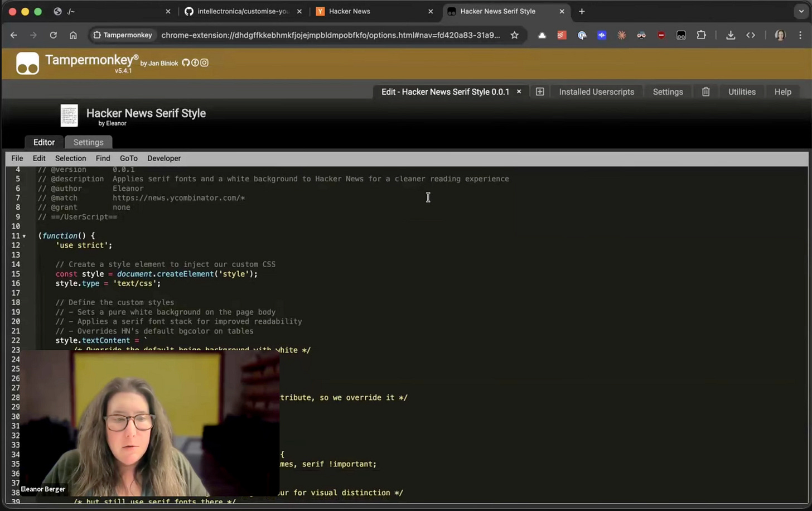Screen dimensions: 812x511
Task: Reload the current page
Action: pos(53,35)
